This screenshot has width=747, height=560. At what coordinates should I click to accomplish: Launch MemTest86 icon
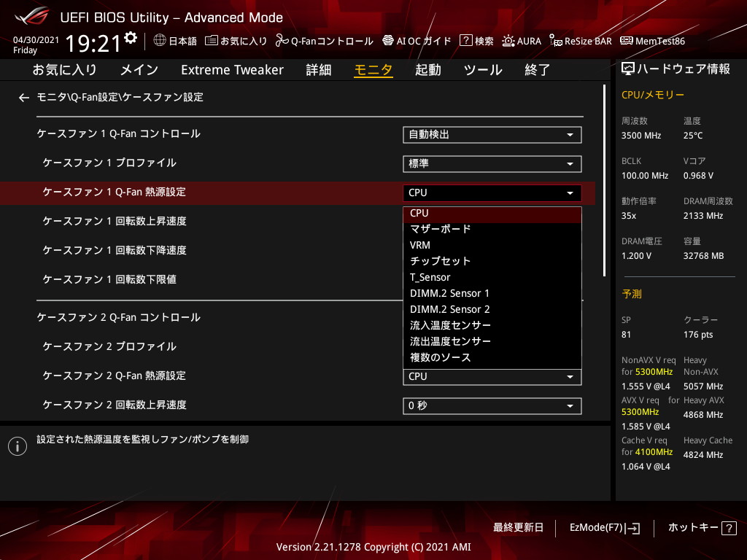coord(627,41)
